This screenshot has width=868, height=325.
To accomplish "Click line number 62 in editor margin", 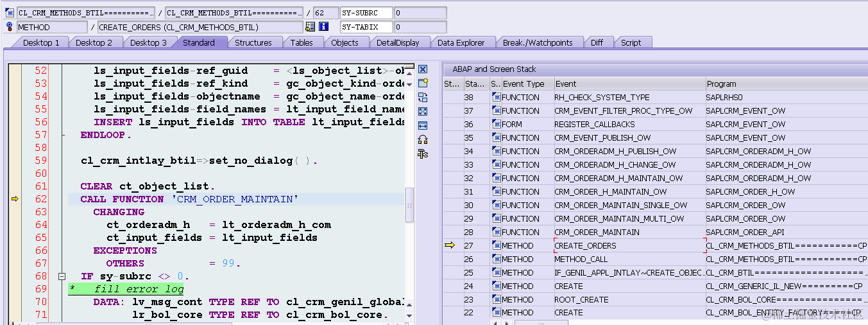I will click(x=40, y=199).
